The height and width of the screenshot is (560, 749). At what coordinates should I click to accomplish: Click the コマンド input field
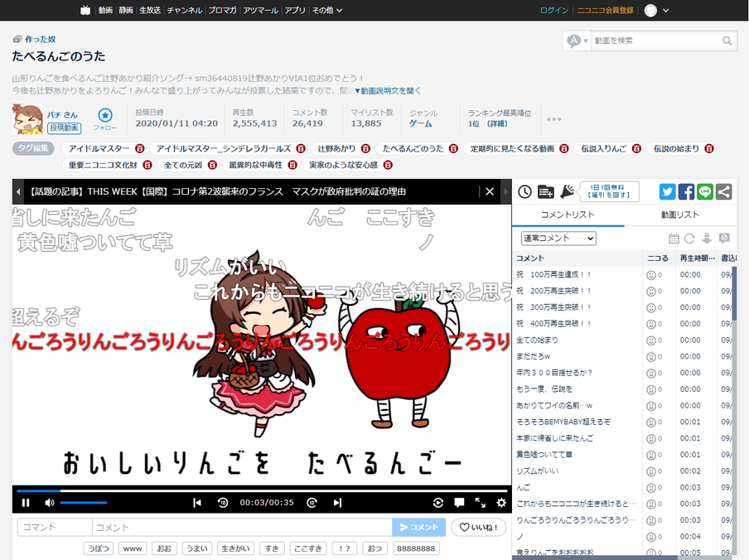(x=55, y=527)
